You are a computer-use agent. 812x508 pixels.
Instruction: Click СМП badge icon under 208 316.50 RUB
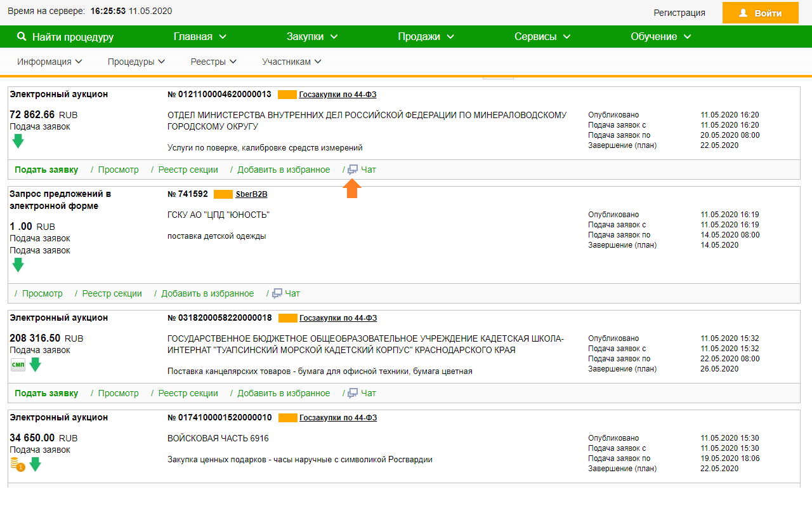click(18, 364)
